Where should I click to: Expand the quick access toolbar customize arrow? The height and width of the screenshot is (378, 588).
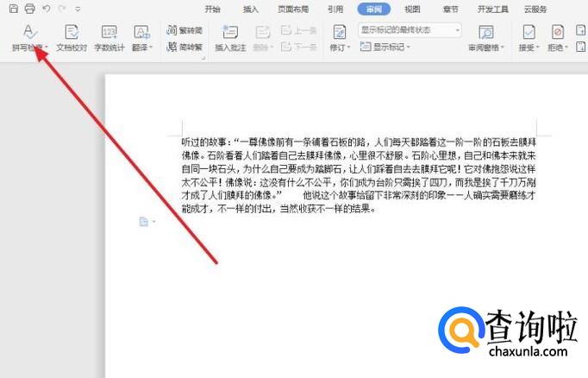[77, 9]
